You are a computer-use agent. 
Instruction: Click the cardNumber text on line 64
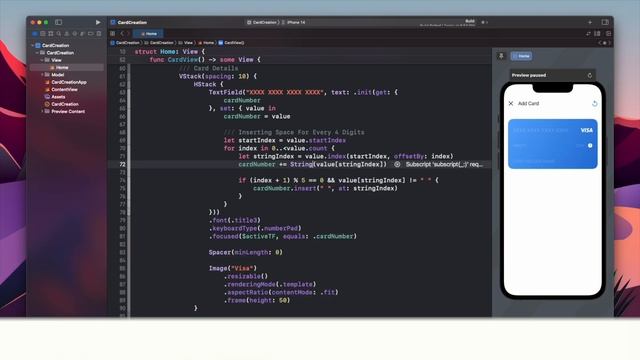[x=242, y=100]
